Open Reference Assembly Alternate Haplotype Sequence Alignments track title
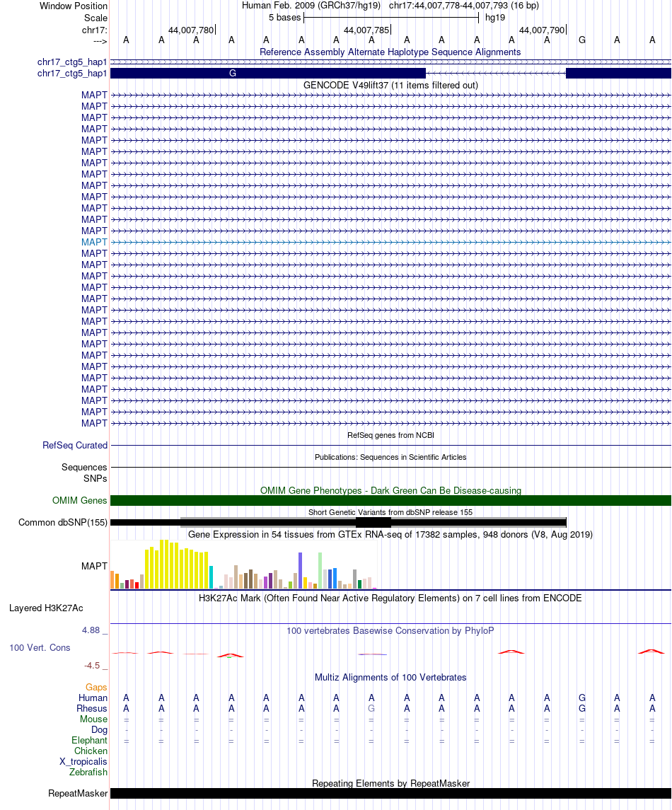Image resolution: width=672 pixels, height=810 pixels. (x=390, y=52)
